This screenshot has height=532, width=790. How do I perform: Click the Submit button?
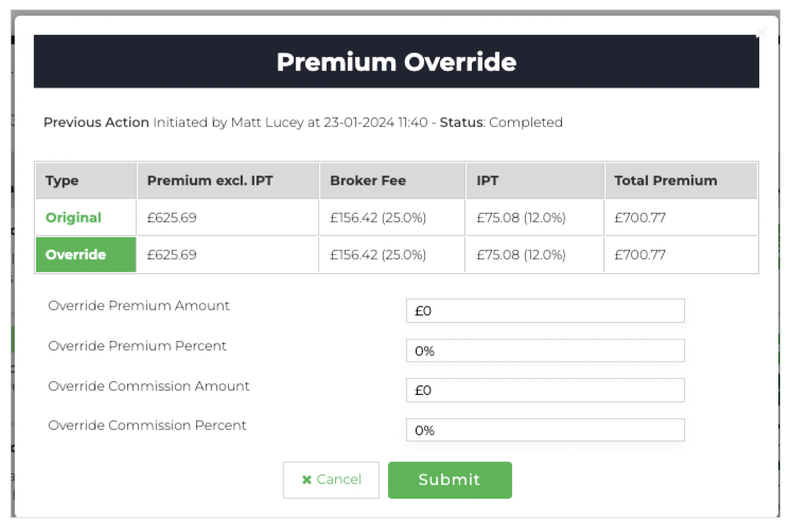(450, 480)
